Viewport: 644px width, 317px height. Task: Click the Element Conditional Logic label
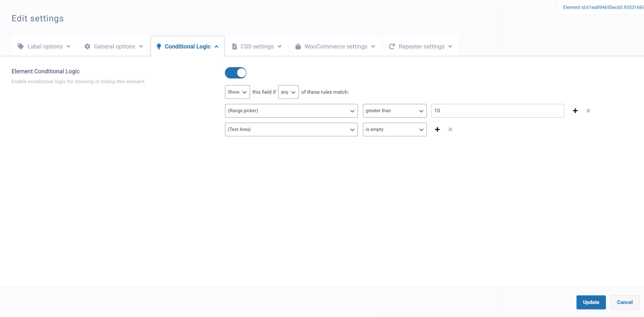coord(46,71)
